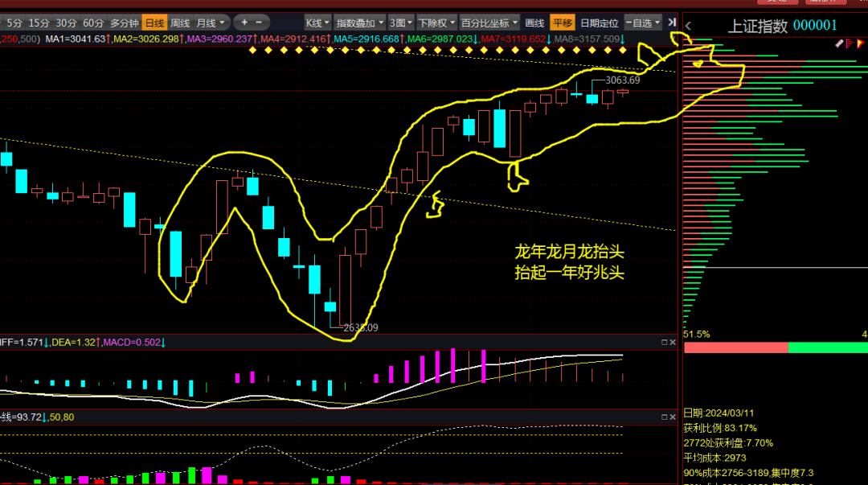Click the zoom-out minus button

[259, 23]
